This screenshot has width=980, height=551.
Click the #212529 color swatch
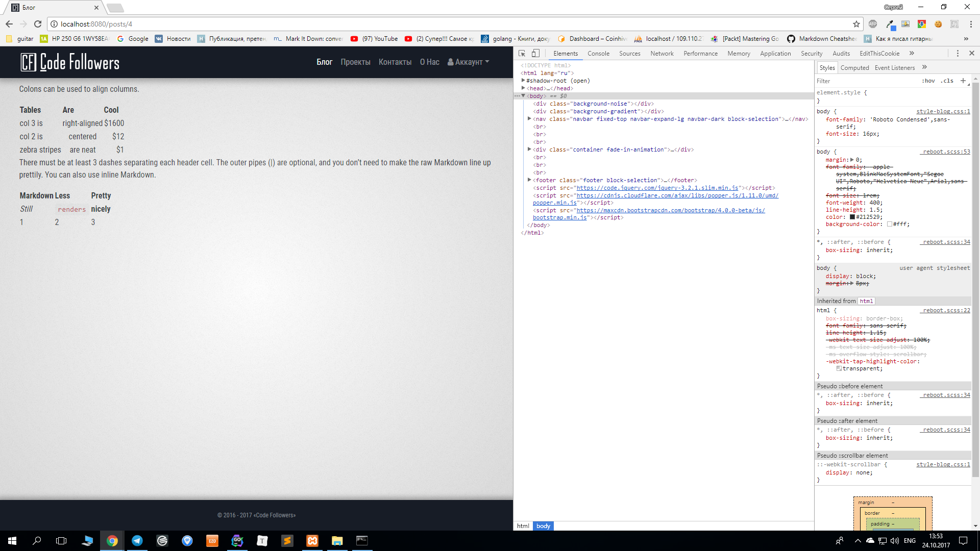pos(852,217)
